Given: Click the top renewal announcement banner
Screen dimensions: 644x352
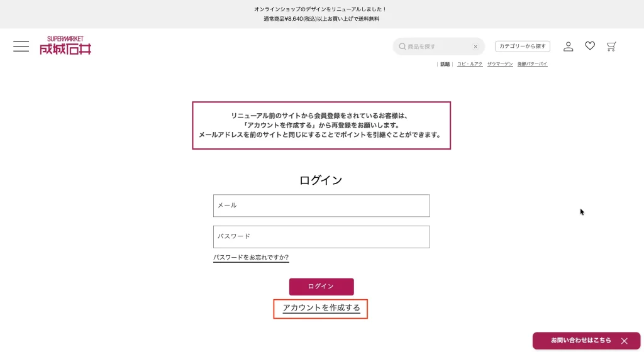Looking at the screenshot, I should [x=321, y=14].
